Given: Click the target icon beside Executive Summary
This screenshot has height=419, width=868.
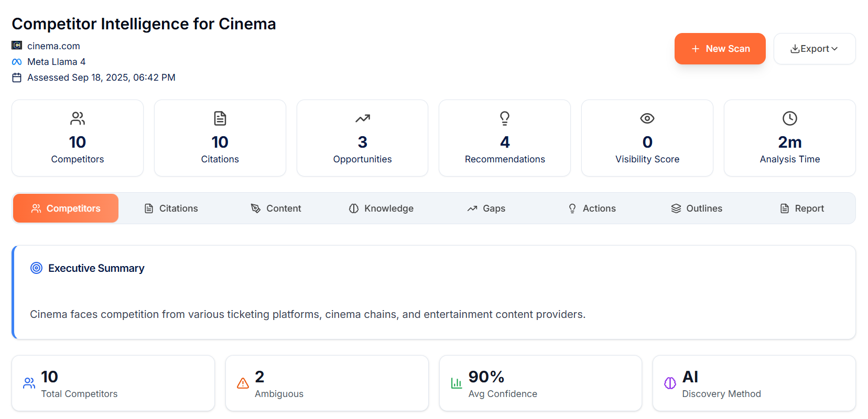Looking at the screenshot, I should [x=36, y=268].
